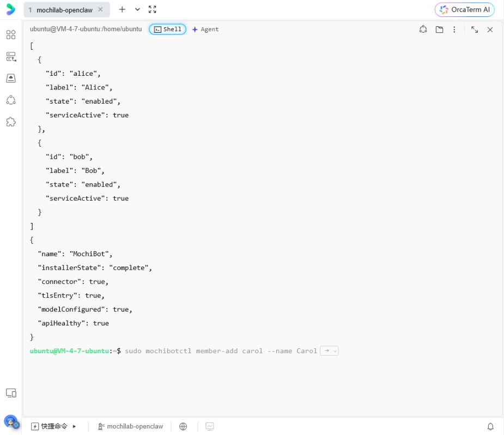Expand the tab list dropdown chevron
504x435 pixels.
click(x=137, y=10)
